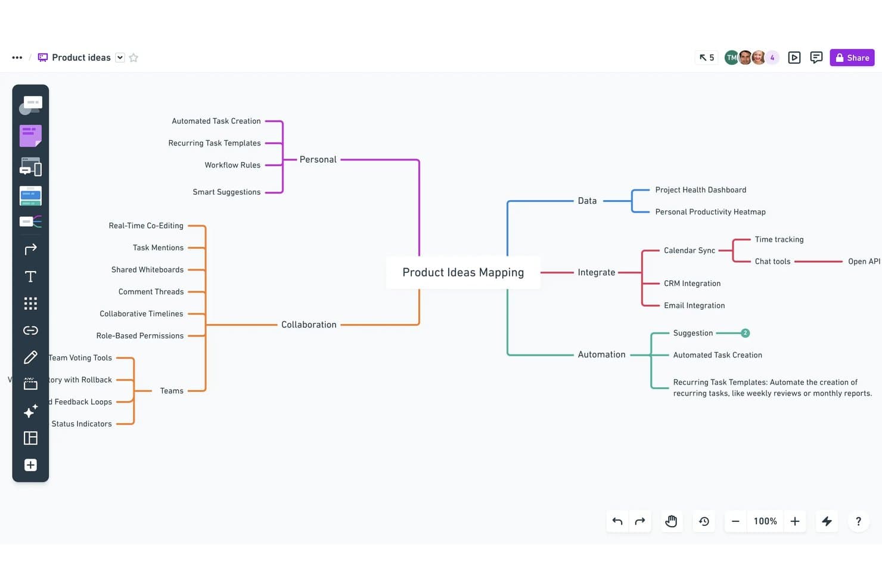Image resolution: width=882 pixels, height=588 pixels.
Task: Select the Product Ideas Mapping central node
Action: pos(463,272)
